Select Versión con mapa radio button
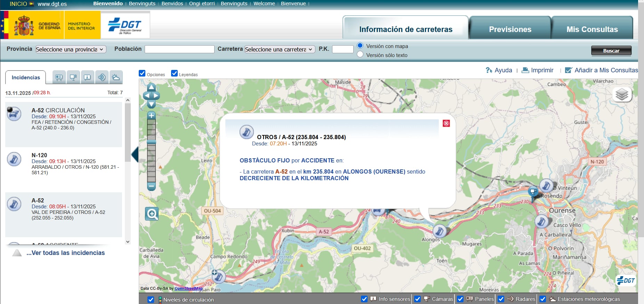The image size is (644, 304). coord(360,46)
